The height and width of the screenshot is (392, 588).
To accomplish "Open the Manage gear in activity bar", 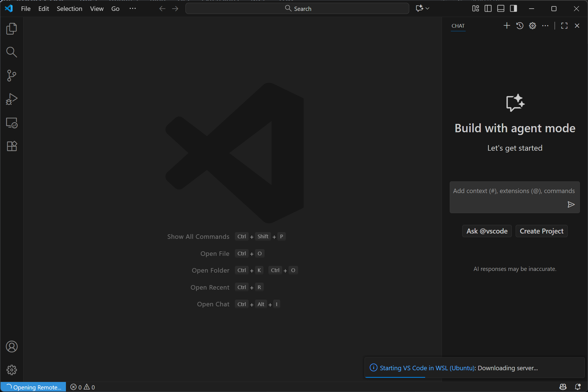I will tap(11, 370).
